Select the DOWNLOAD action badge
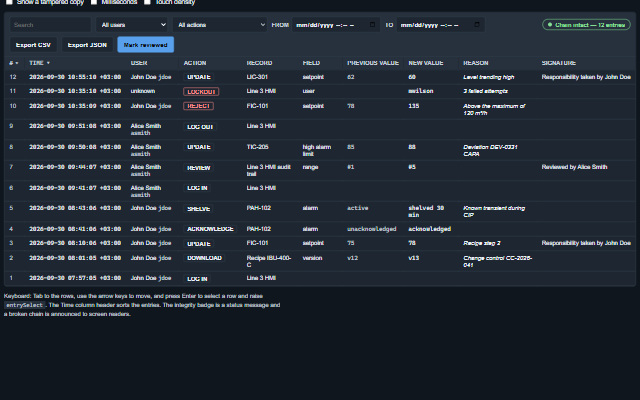Viewport: 640px width, 400px height. pos(204,258)
